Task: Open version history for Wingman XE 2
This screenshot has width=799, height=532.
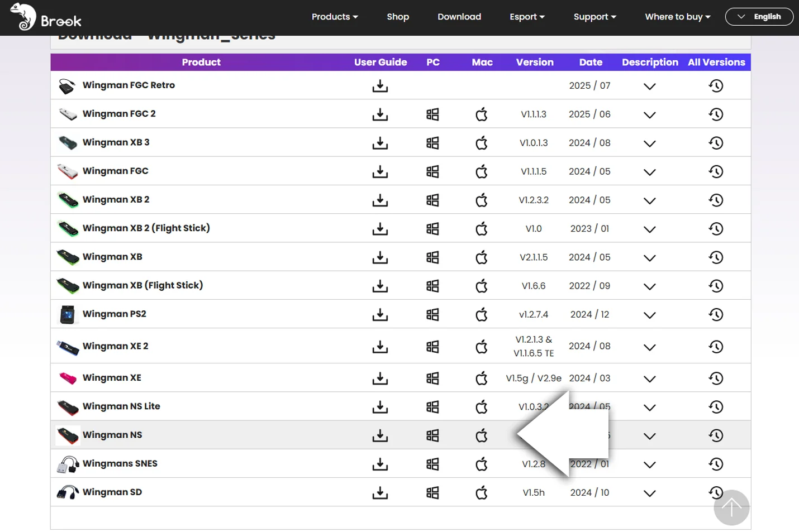Action: 716,347
